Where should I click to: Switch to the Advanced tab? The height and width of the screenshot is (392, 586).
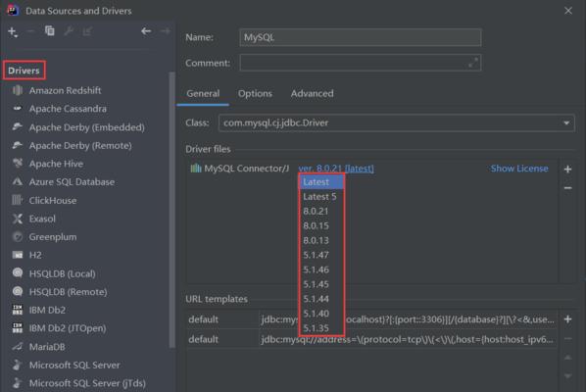coord(312,93)
